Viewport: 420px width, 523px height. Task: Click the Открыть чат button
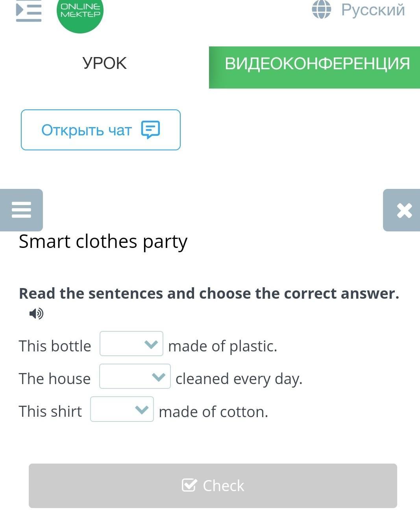pos(101,130)
